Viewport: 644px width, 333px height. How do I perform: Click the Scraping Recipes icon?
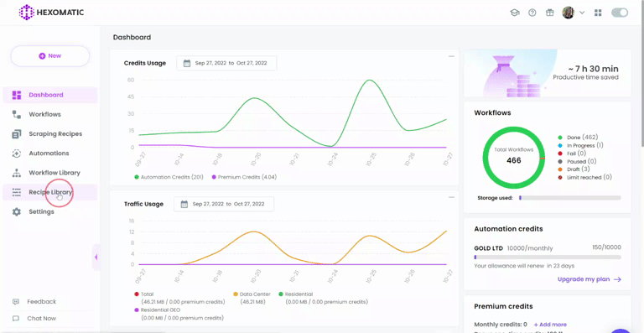(17, 134)
